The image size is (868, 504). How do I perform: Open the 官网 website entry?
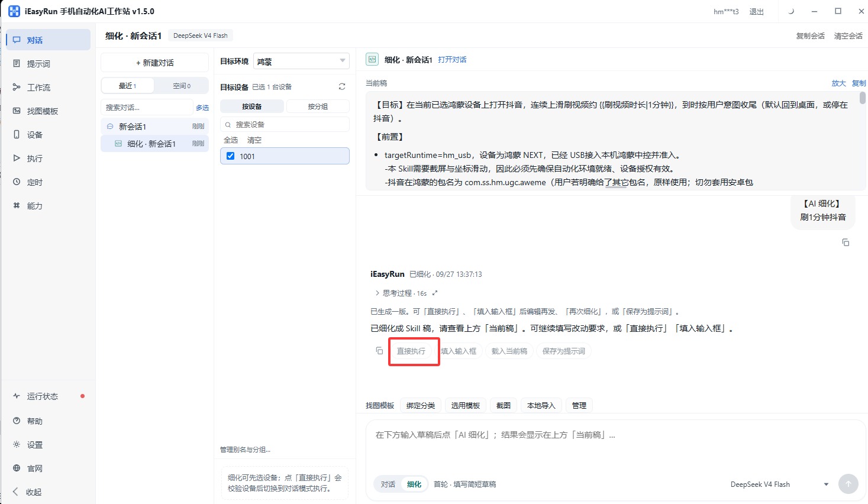49,469
